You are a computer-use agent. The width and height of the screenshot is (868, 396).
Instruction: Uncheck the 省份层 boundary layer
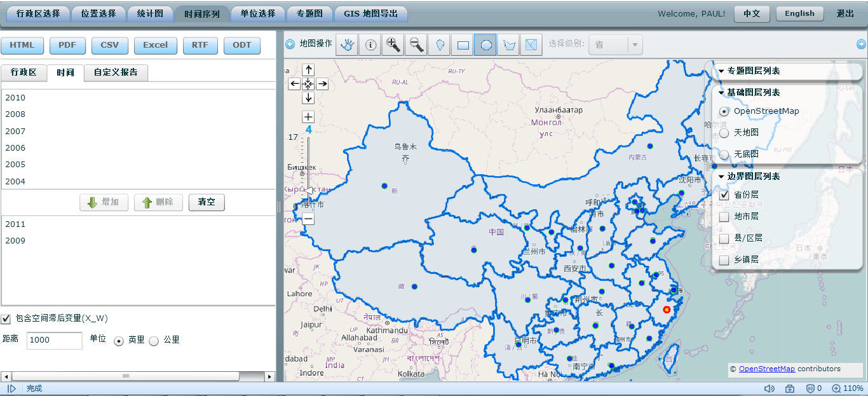coord(724,195)
